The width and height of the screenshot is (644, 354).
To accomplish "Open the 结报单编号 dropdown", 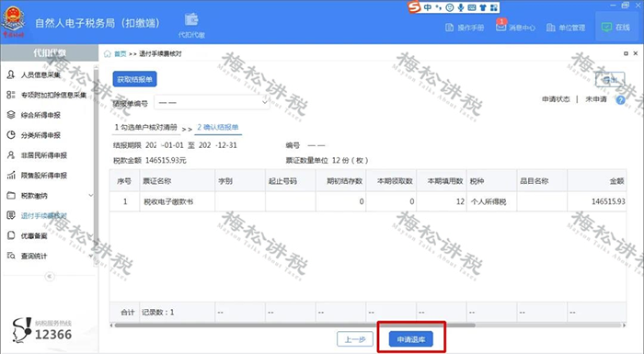I will tap(212, 102).
